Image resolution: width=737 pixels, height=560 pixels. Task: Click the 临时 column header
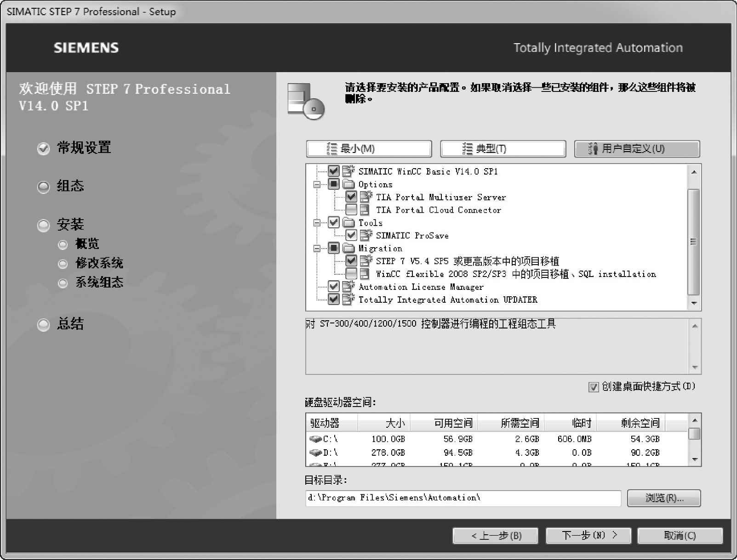[x=570, y=423]
